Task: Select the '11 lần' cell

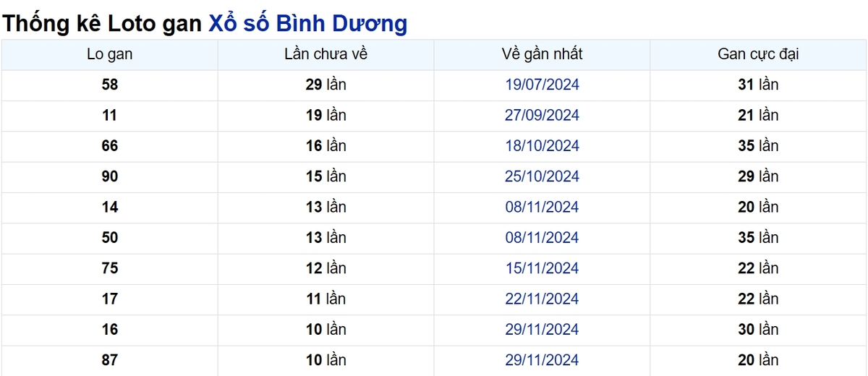Action: [x=326, y=299]
